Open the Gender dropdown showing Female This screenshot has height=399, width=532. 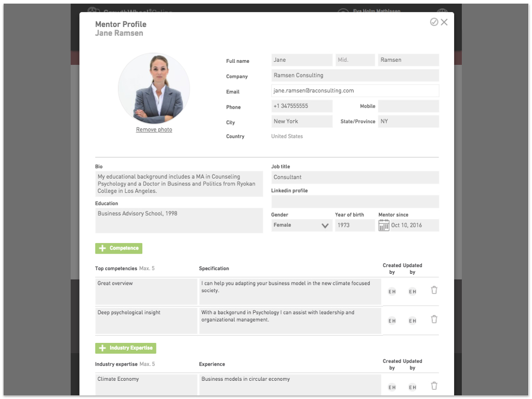(302, 225)
